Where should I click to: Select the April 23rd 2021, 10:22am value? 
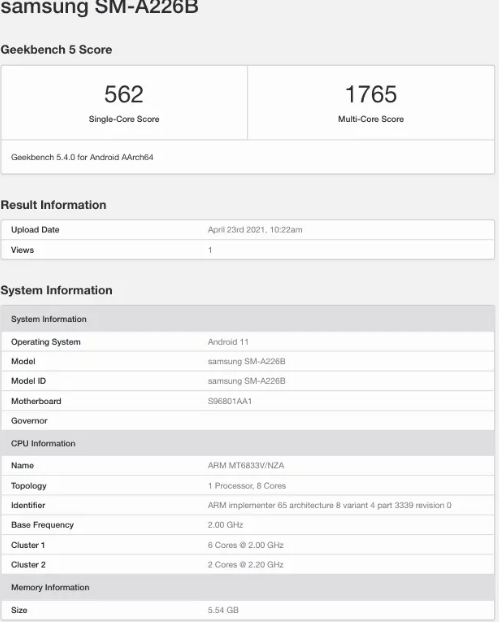tap(255, 230)
